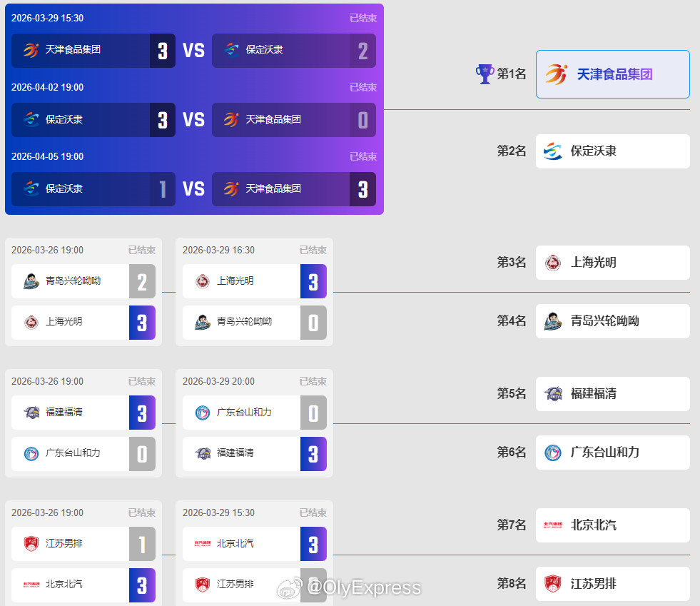
Task: Click the 青岛兴轮呦呦 logo beside 第4名
Action: click(x=554, y=321)
